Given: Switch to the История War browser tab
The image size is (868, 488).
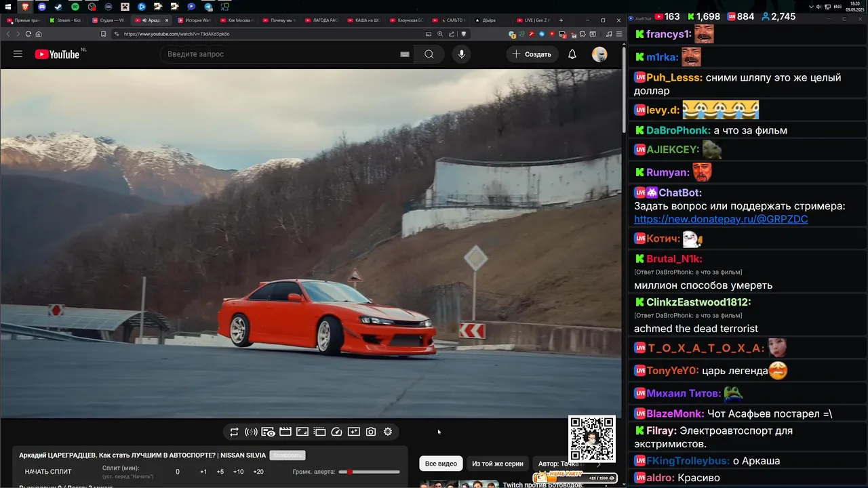Looking at the screenshot, I should pyautogui.click(x=193, y=20).
